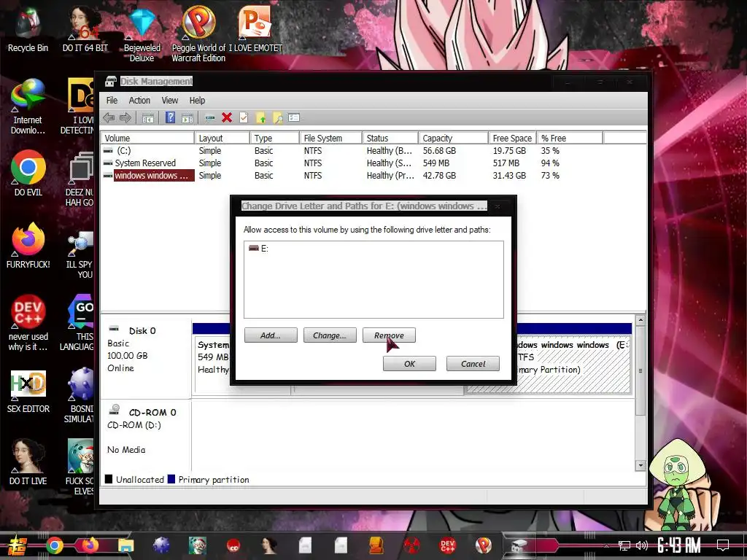Sort by the Layout column header
The image size is (747, 560).
[x=222, y=138]
